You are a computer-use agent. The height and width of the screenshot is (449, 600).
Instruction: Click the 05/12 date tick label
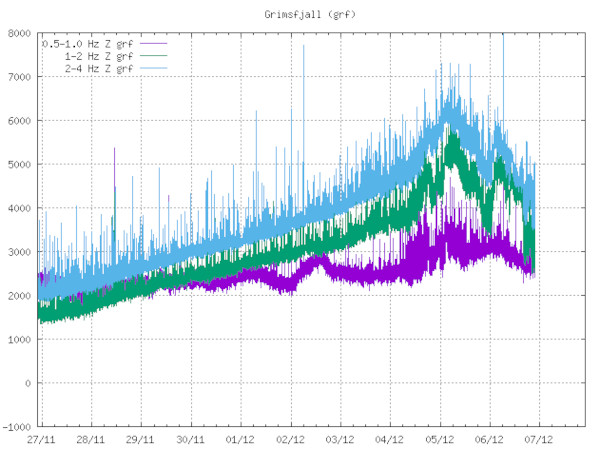pyautogui.click(x=440, y=438)
